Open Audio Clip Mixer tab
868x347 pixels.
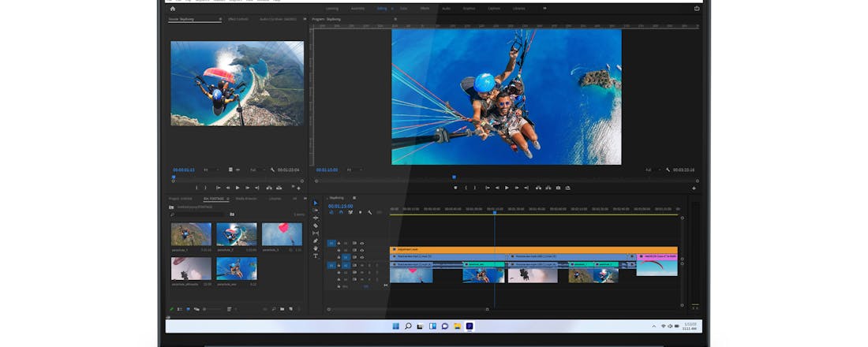[279, 19]
